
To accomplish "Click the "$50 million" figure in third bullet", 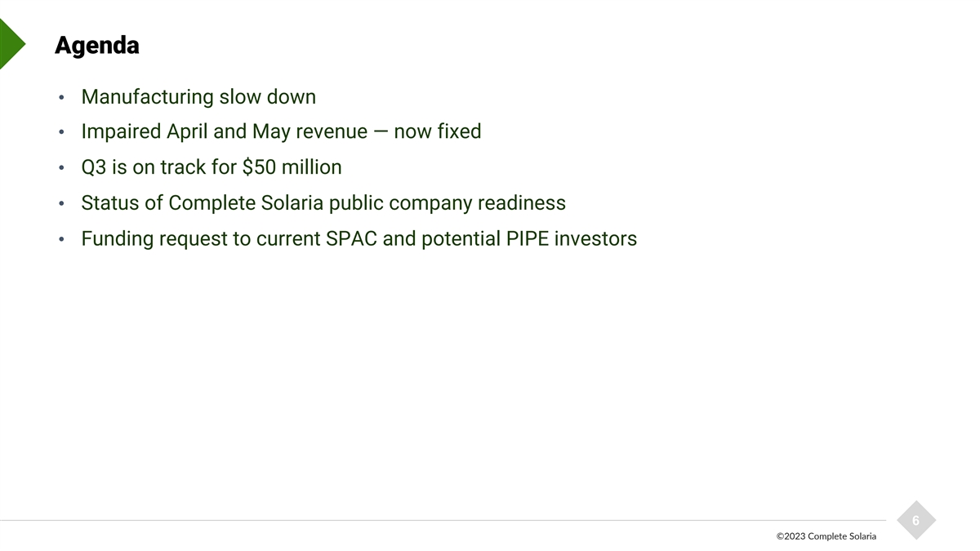I will click(292, 167).
